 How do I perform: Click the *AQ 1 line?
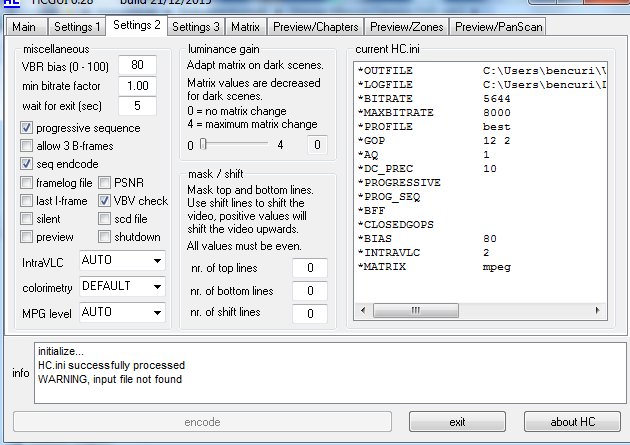(423, 155)
